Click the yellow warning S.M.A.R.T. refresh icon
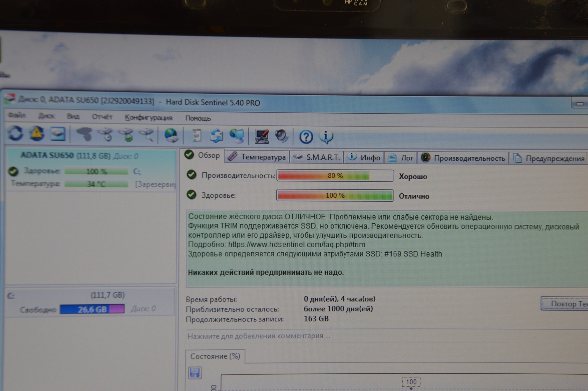Screen dimensions: 588x391 (37, 134)
